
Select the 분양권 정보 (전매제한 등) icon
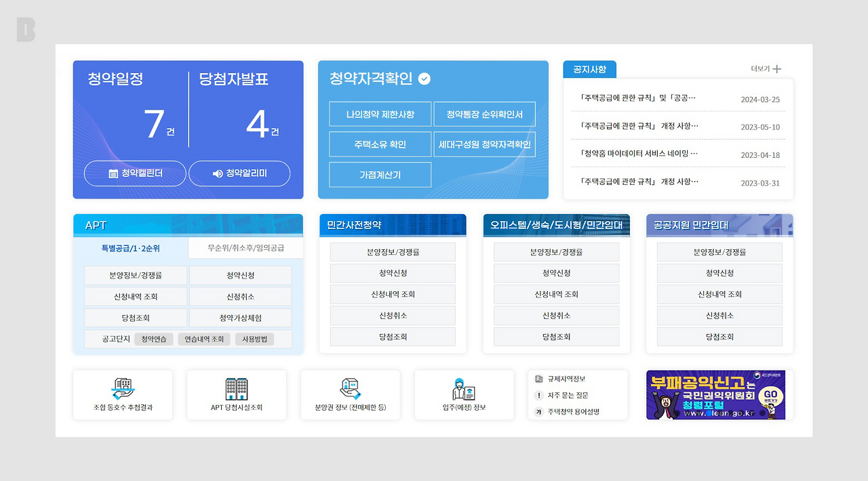pos(351,390)
